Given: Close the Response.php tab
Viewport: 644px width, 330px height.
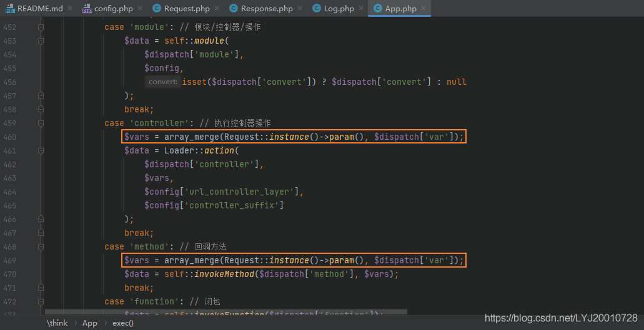Looking at the screenshot, I should click(300, 8).
